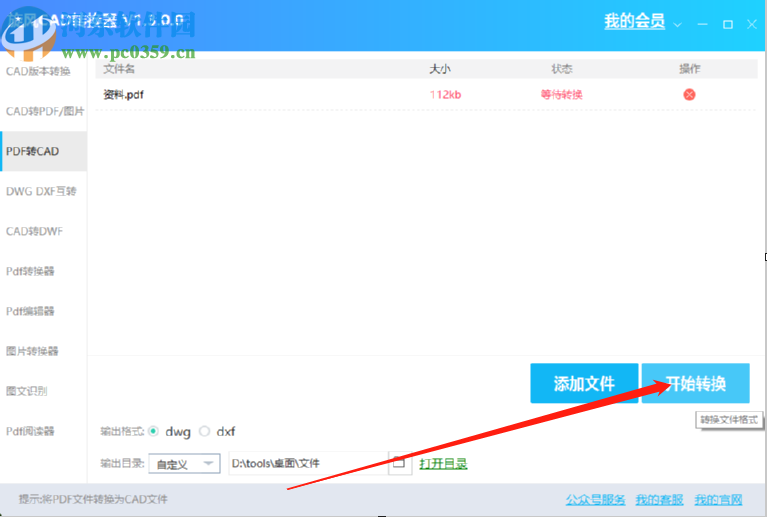Switch to CAD转PDF/图片 section
Screen dimensions: 767x517
click(45, 112)
